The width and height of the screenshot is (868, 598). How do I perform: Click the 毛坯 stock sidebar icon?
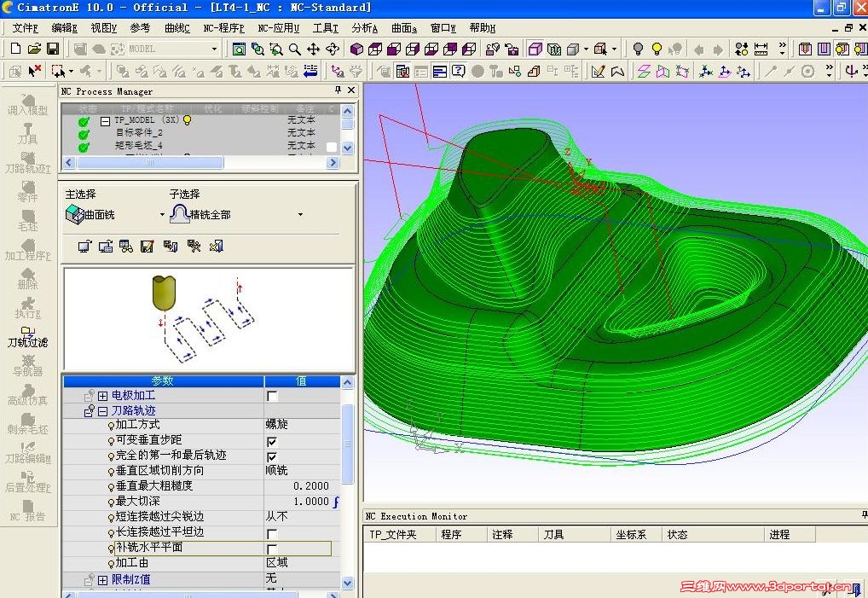(27, 220)
